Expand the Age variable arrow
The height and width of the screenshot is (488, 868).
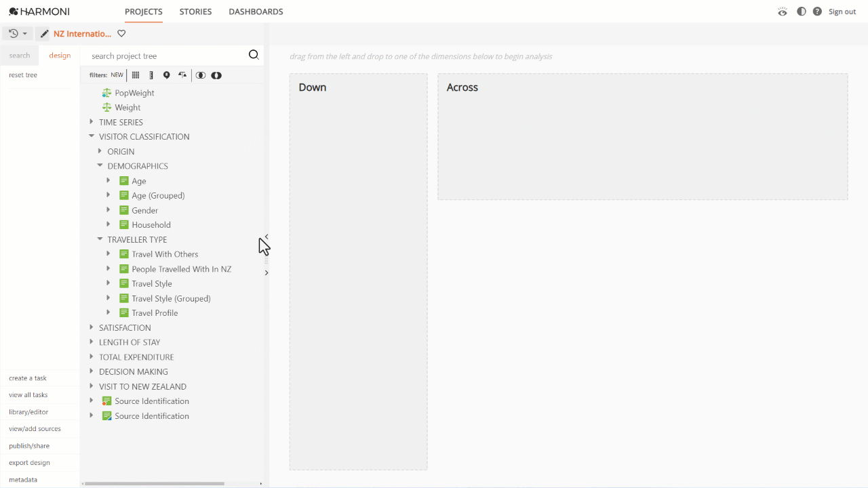click(x=108, y=180)
